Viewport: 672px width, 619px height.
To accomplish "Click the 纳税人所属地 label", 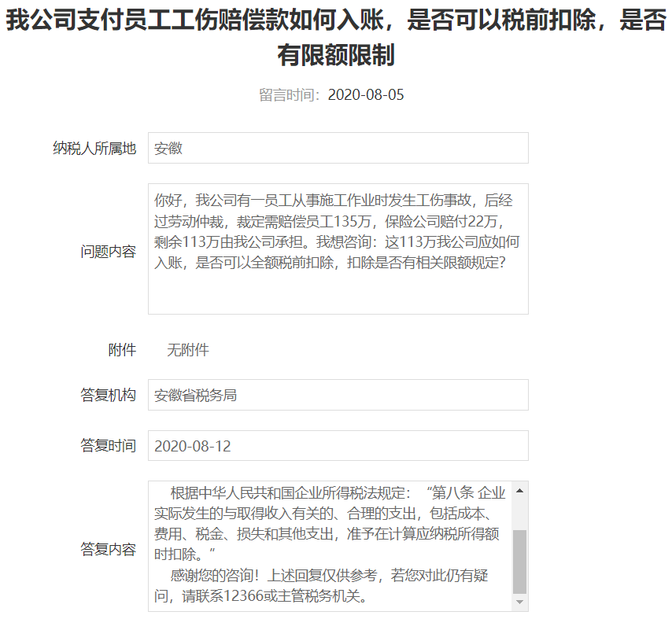I will (x=94, y=148).
